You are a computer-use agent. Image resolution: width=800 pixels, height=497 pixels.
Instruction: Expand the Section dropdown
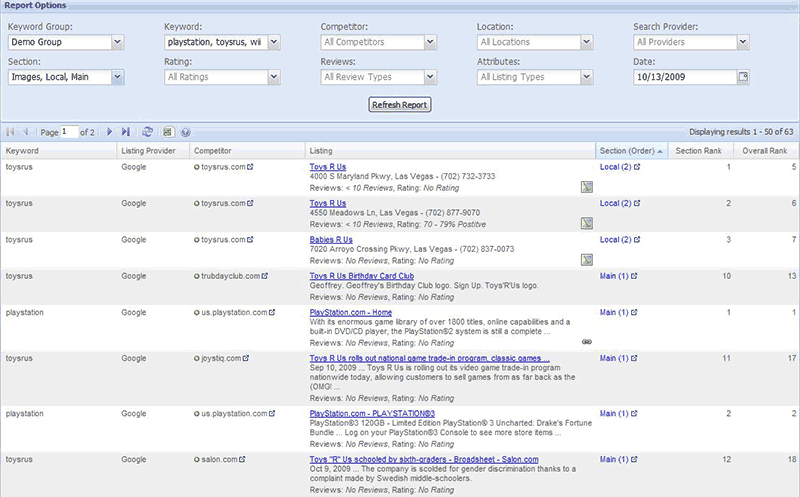coord(118,77)
